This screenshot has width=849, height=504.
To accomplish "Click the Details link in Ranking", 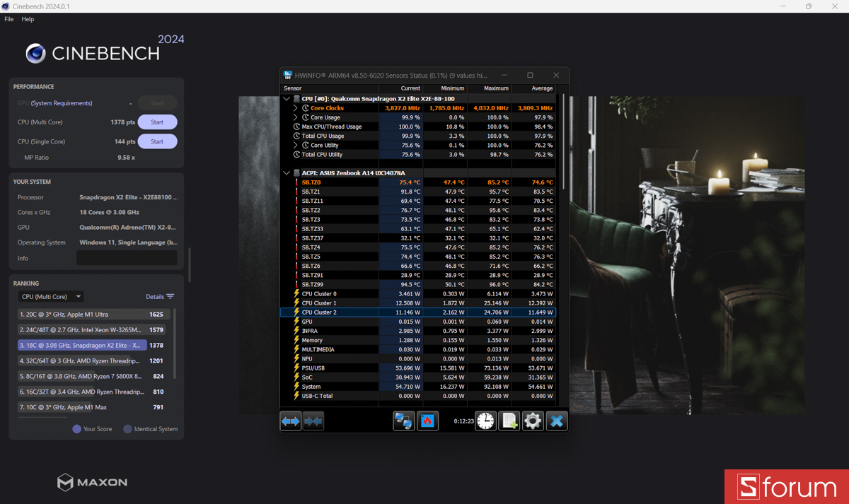I will 155,297.
